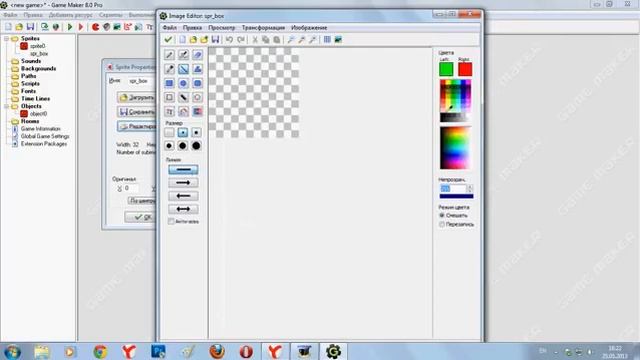Click OK in Sprite Properties window
This screenshot has width=640, height=360.
point(140,217)
